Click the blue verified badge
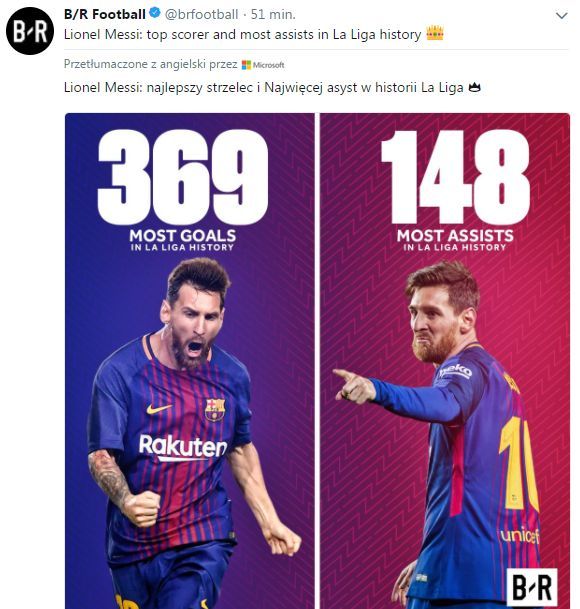Image resolution: width=580 pixels, height=609 pixels. (x=155, y=13)
